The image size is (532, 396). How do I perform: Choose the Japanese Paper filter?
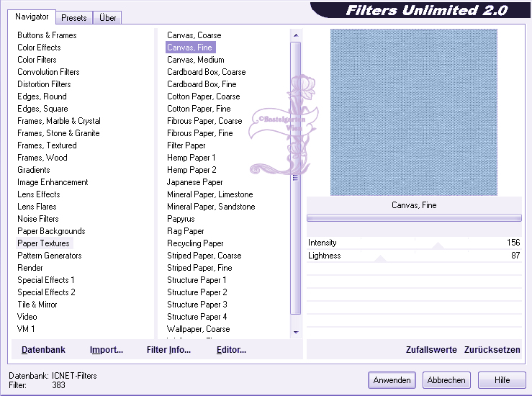194,182
